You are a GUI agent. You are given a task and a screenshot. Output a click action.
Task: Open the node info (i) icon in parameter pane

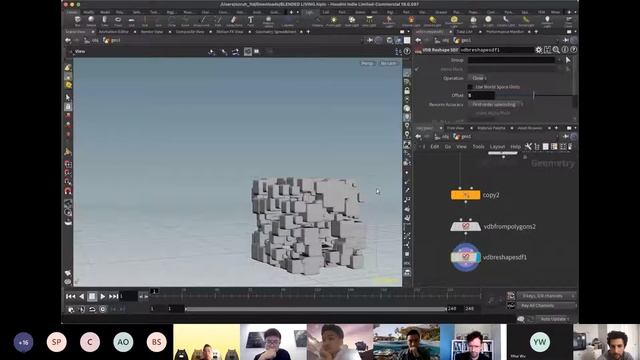pyautogui.click(x=565, y=50)
